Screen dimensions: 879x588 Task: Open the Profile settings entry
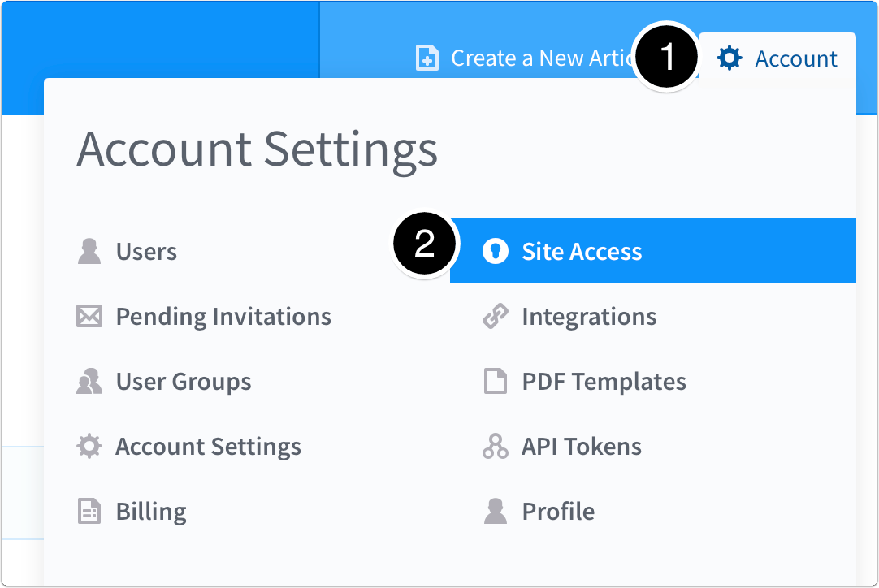557,511
